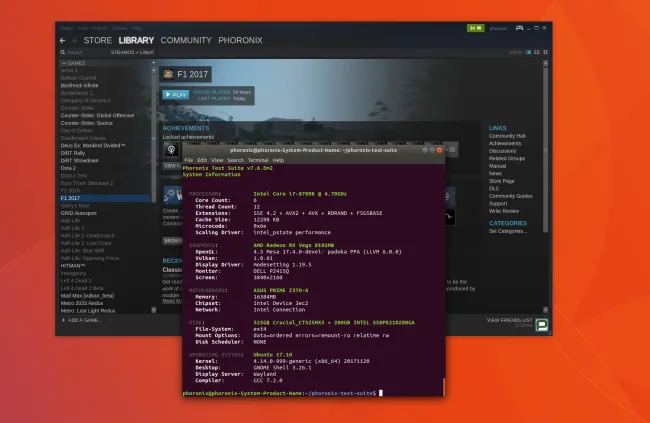This screenshot has width=650, height=423.
Task: Open the terminal Edit menu
Action: pyautogui.click(x=202, y=160)
